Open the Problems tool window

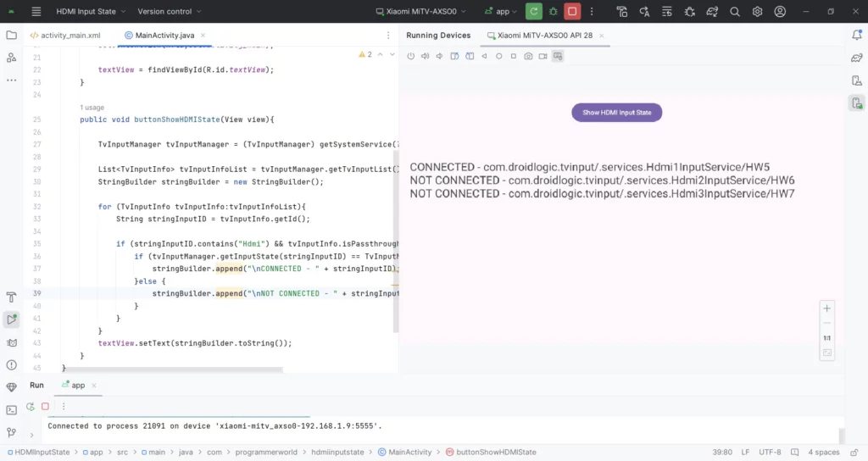pyautogui.click(x=11, y=365)
